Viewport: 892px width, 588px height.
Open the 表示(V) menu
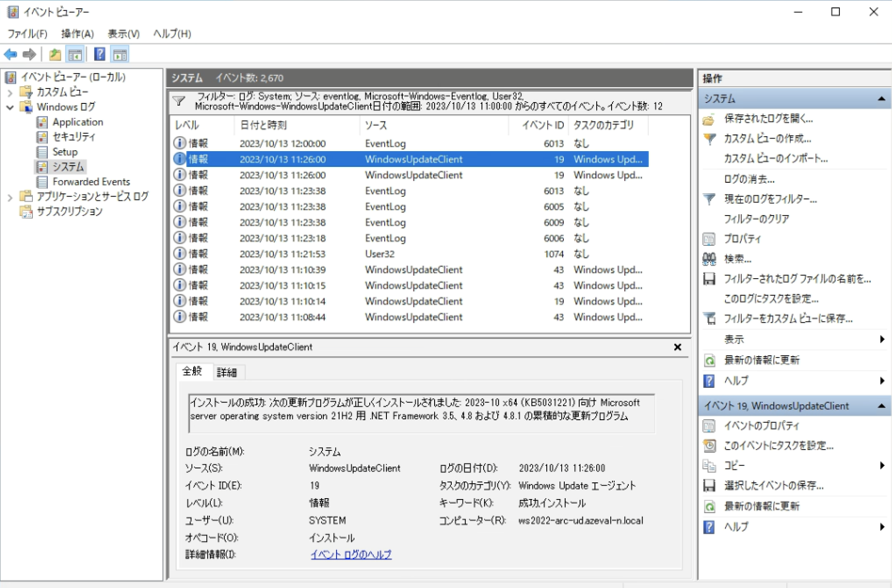pyautogui.click(x=124, y=34)
